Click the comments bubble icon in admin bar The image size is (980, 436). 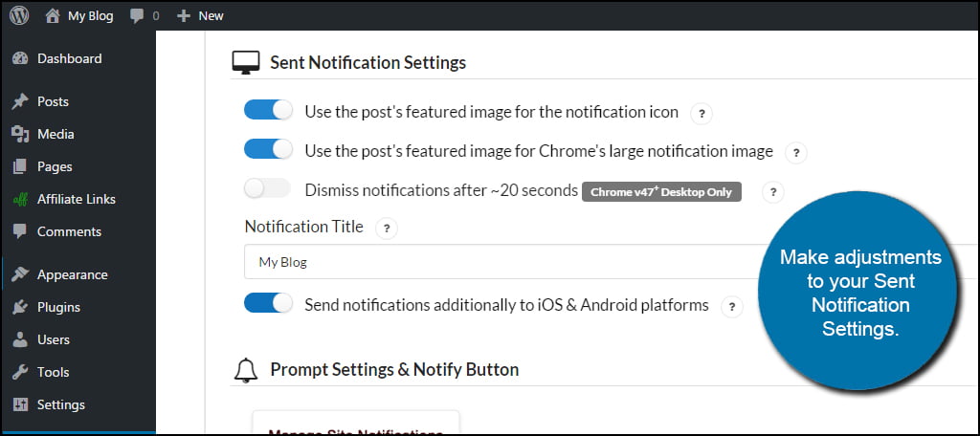coord(137,16)
